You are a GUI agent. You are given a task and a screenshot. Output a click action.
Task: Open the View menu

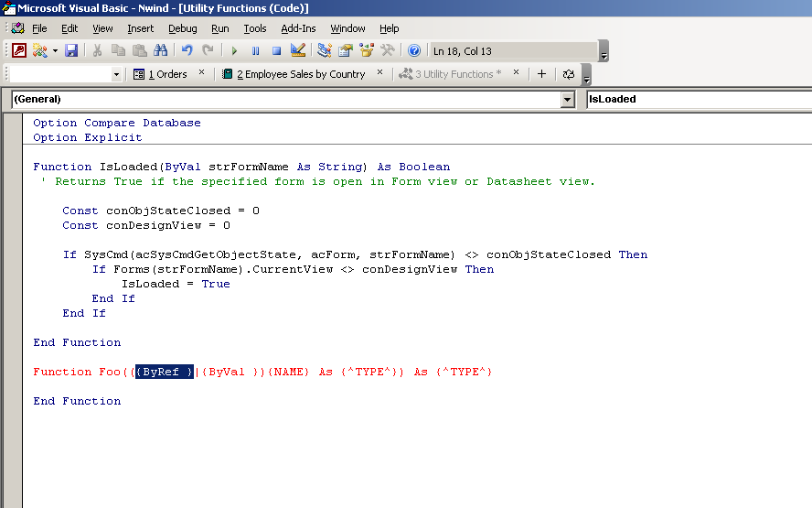coord(102,28)
